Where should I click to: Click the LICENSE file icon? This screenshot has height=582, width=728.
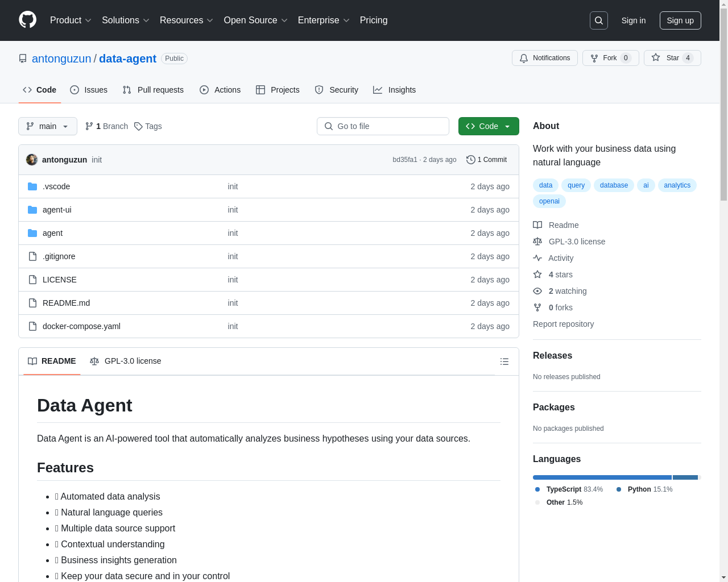click(x=32, y=280)
